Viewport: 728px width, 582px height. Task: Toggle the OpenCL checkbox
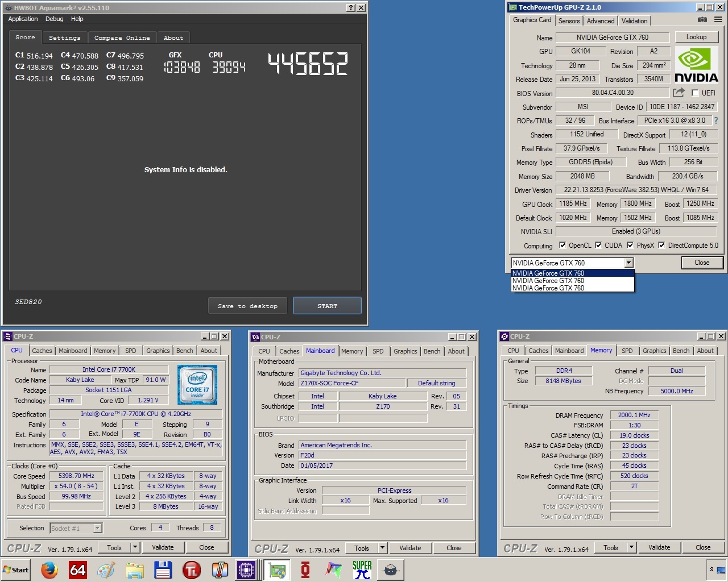click(x=562, y=246)
